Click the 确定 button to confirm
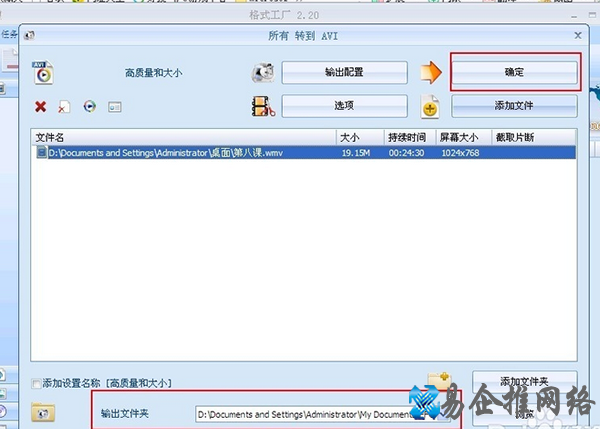 point(515,72)
